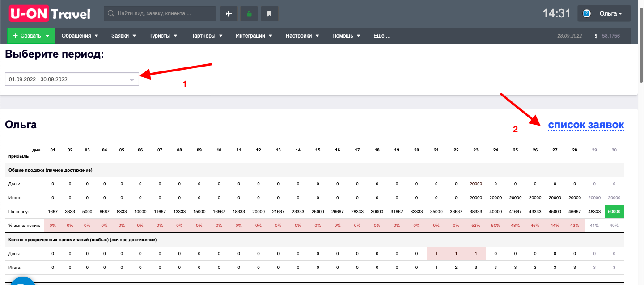Screen dimensions: 644x285
Task: Expand the Туристы menu
Action: click(163, 36)
